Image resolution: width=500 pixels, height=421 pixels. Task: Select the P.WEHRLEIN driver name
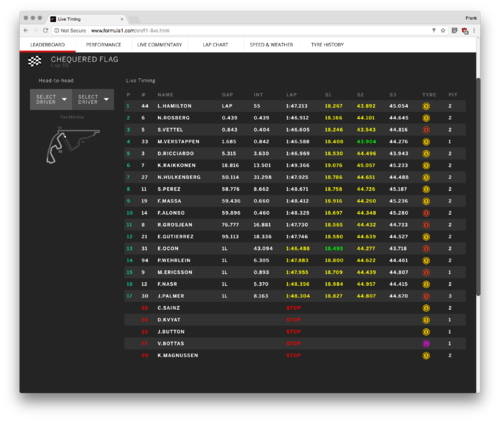[x=174, y=260]
